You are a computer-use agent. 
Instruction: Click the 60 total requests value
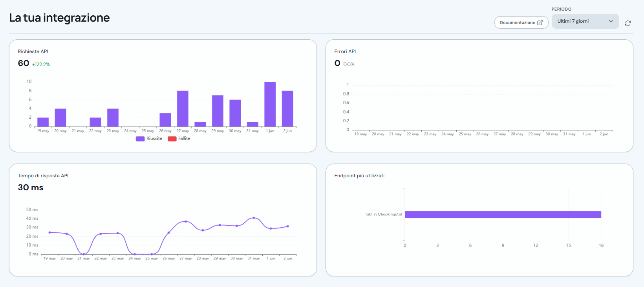tap(24, 63)
